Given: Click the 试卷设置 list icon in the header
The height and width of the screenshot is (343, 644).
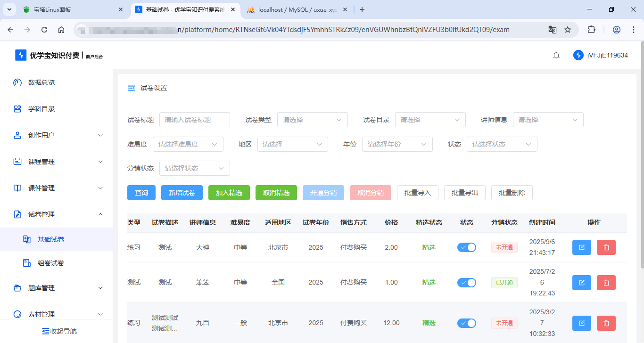Looking at the screenshot, I should [x=131, y=87].
